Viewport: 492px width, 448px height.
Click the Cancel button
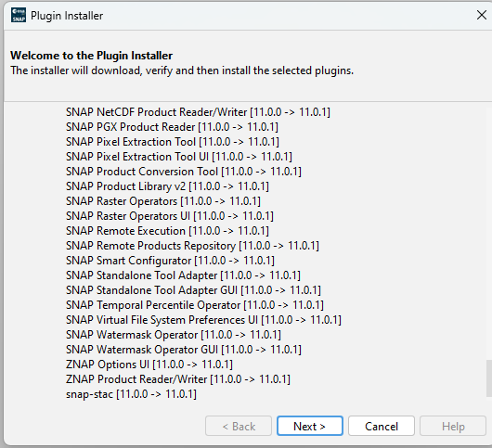pos(382,426)
